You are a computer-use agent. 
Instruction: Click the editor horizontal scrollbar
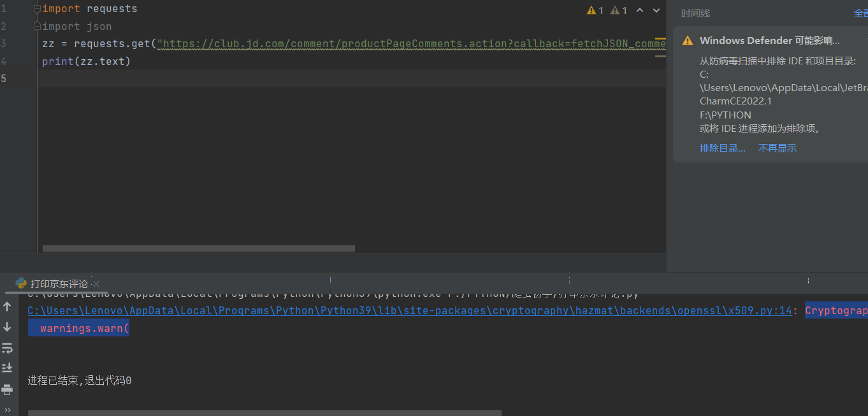pos(198,248)
